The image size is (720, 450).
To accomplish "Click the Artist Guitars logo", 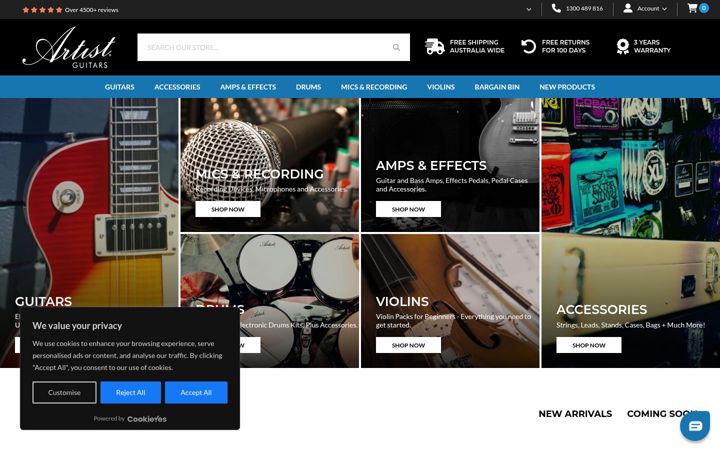I will (x=69, y=47).
